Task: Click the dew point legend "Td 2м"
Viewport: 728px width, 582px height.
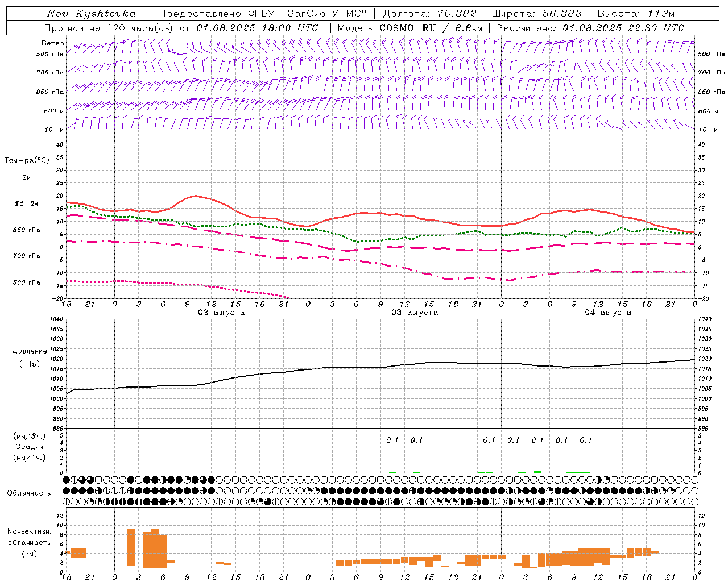Action: pos(26,203)
